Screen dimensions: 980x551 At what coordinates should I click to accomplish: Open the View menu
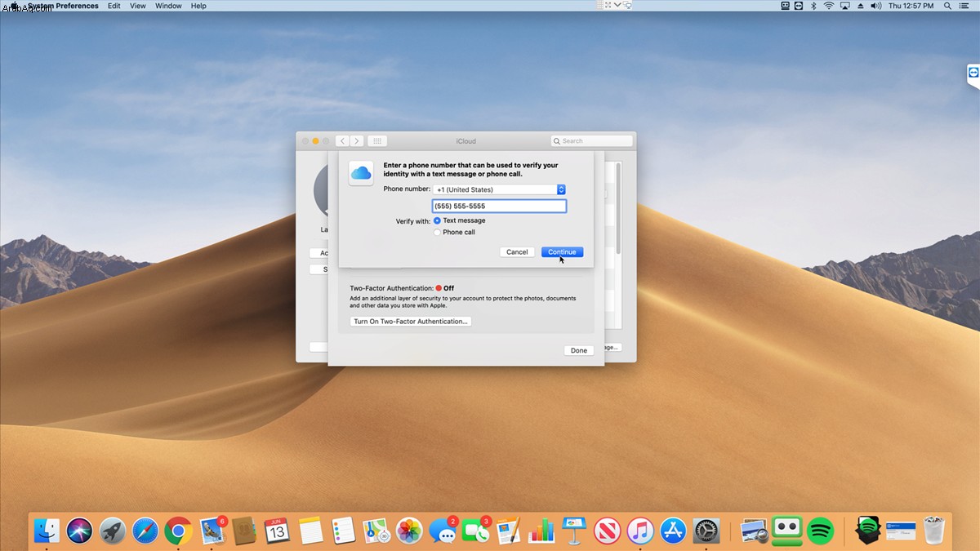(x=138, y=6)
